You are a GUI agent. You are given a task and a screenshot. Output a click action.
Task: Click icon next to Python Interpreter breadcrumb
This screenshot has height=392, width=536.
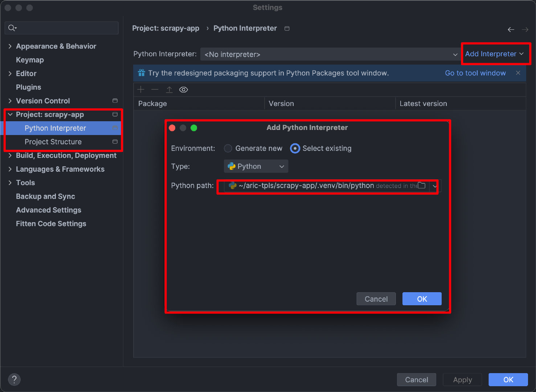point(287,28)
